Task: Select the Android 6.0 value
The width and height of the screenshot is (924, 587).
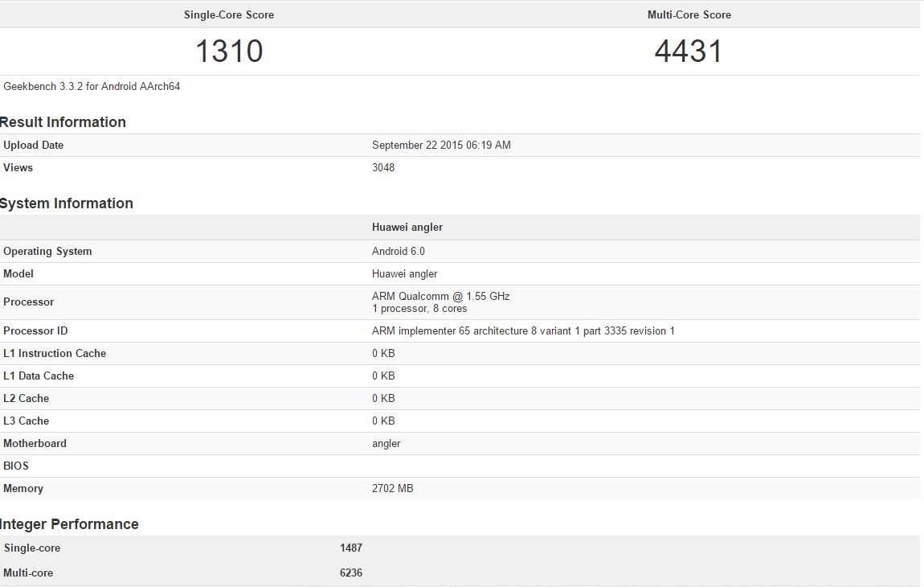Action: 399,252
